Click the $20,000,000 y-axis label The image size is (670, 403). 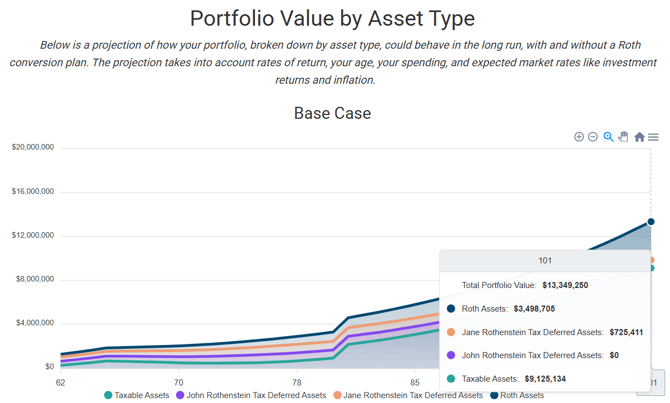coord(33,148)
